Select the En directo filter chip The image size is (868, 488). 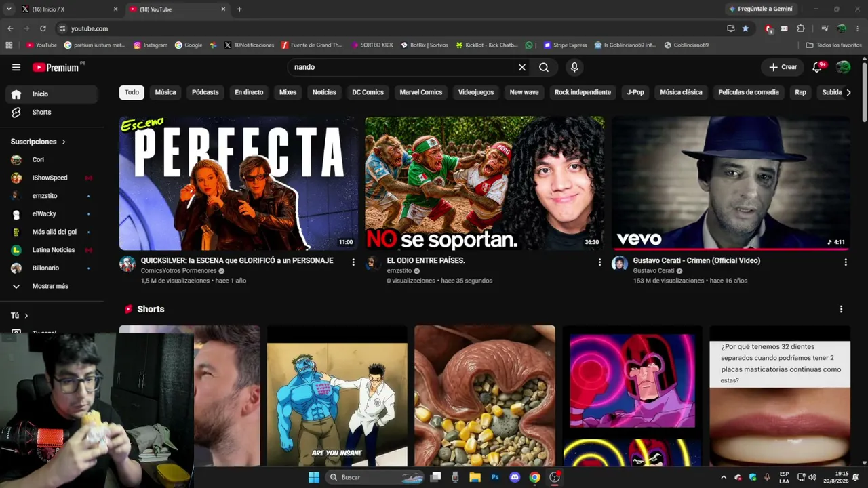coord(249,92)
